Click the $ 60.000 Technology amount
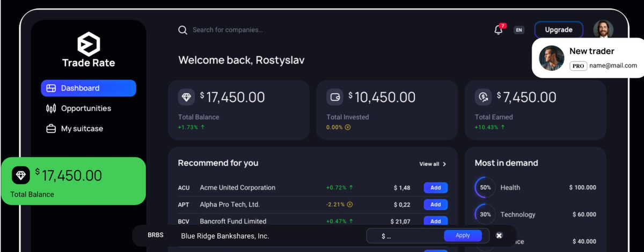Screen dimensions: 644x252 584,214
